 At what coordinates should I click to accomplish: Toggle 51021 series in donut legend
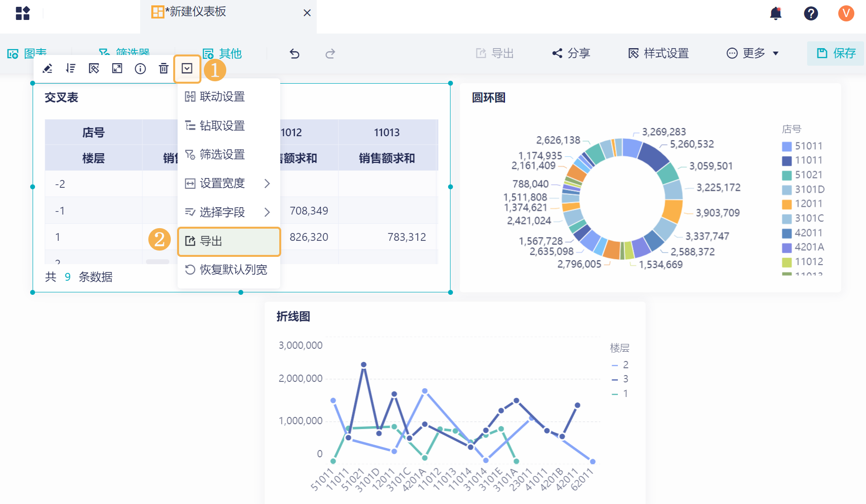click(803, 175)
